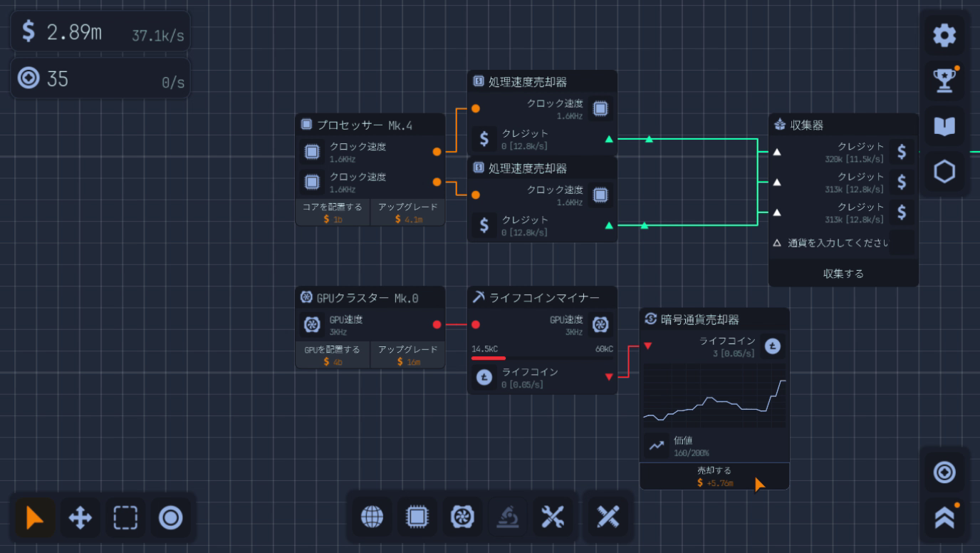Open the microscope research category
Image resolution: width=980 pixels, height=553 pixels.
pyautogui.click(x=509, y=517)
